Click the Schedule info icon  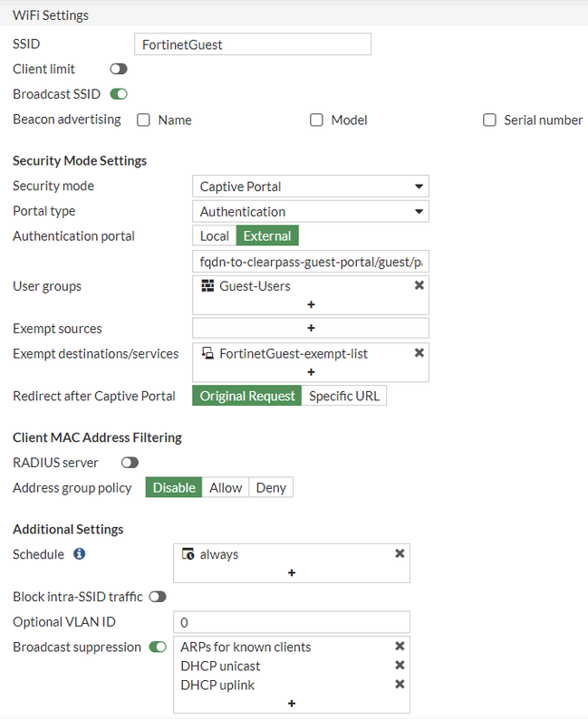(x=80, y=553)
